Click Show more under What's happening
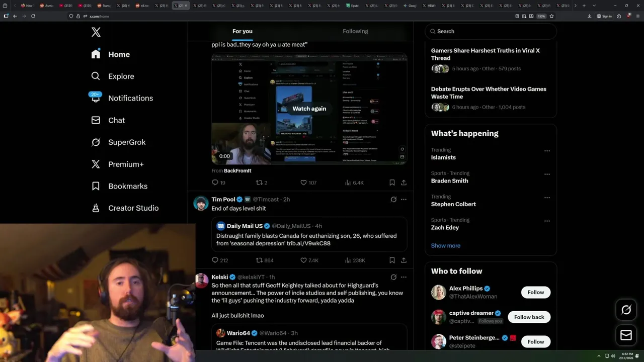This screenshot has height=362, width=644. click(445, 246)
